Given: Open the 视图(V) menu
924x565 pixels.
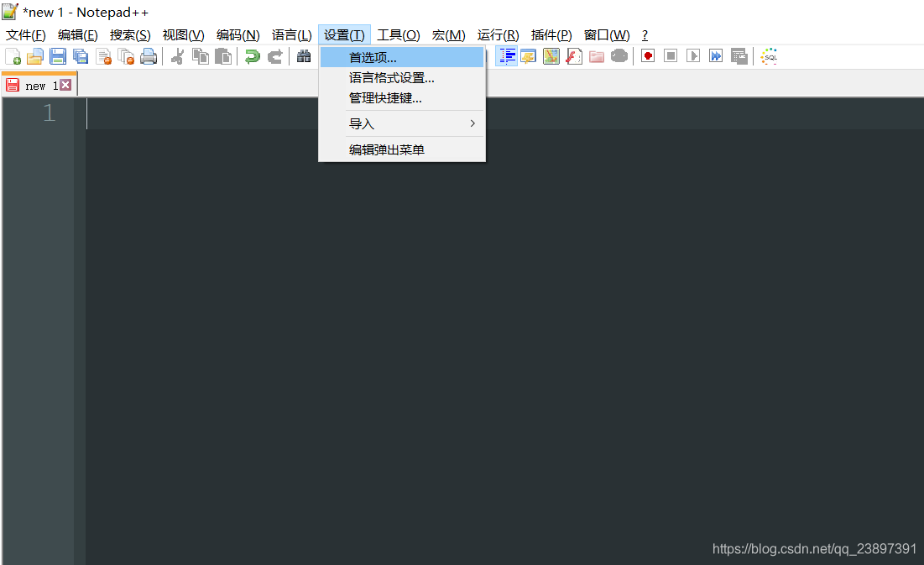Looking at the screenshot, I should pyautogui.click(x=183, y=34).
